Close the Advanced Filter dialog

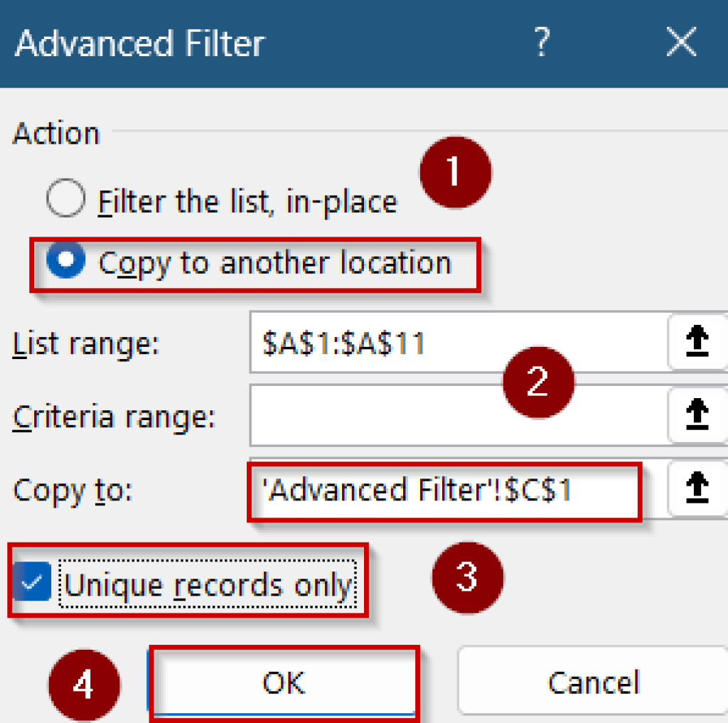coord(681,43)
